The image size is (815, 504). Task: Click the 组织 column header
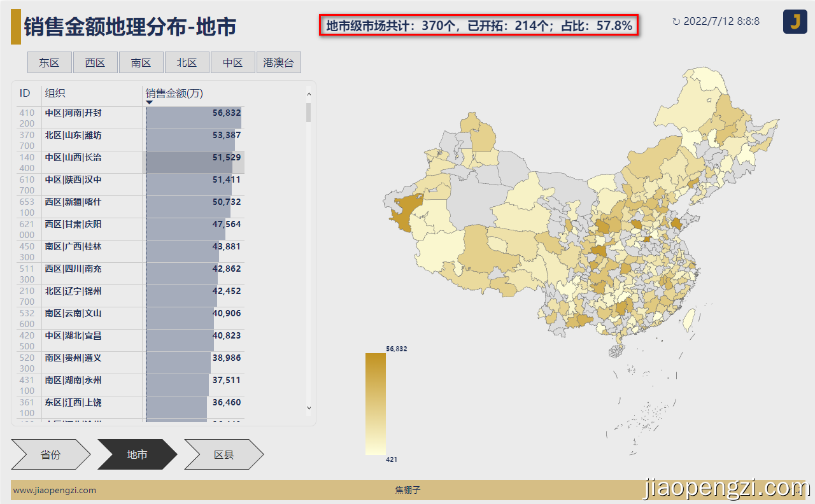coord(55,94)
